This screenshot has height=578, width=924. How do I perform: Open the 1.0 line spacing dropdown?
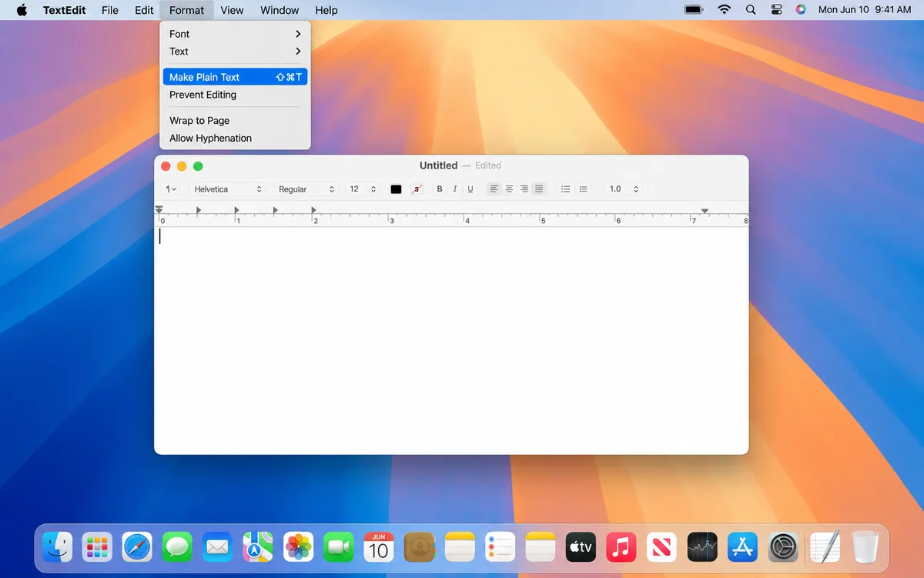point(623,189)
